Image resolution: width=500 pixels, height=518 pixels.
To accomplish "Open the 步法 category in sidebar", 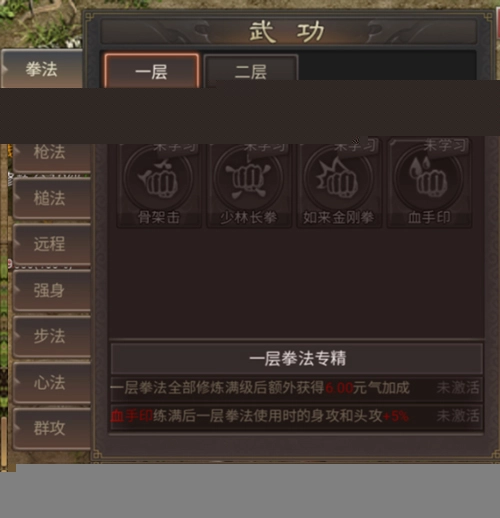I will [x=52, y=336].
